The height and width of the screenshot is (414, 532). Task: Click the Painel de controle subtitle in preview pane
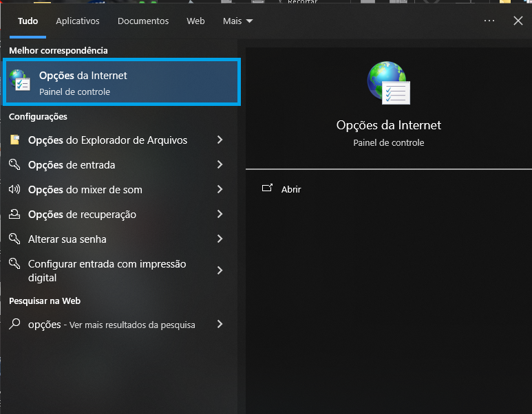(x=388, y=143)
